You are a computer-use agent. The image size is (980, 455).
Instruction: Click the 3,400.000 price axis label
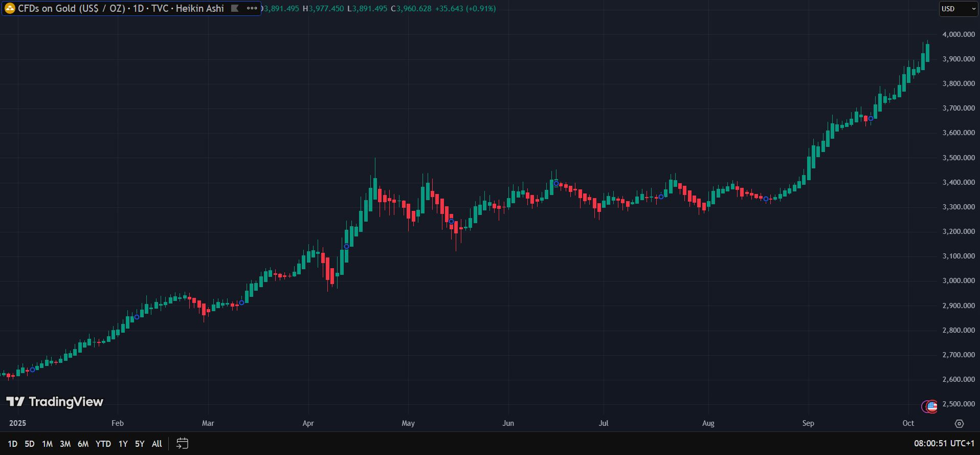959,182
